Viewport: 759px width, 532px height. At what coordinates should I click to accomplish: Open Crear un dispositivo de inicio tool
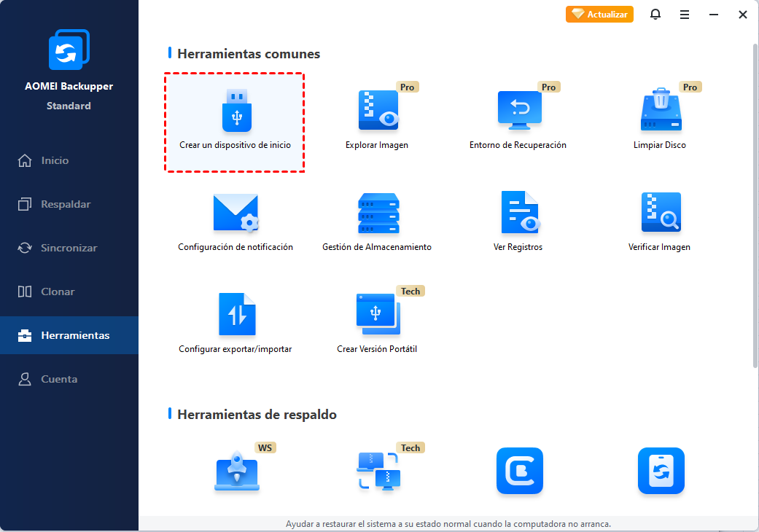[235, 122]
